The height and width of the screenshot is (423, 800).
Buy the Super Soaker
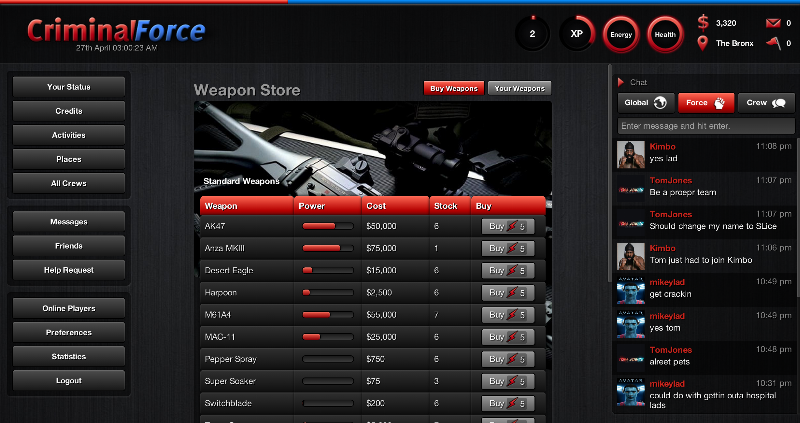point(508,381)
